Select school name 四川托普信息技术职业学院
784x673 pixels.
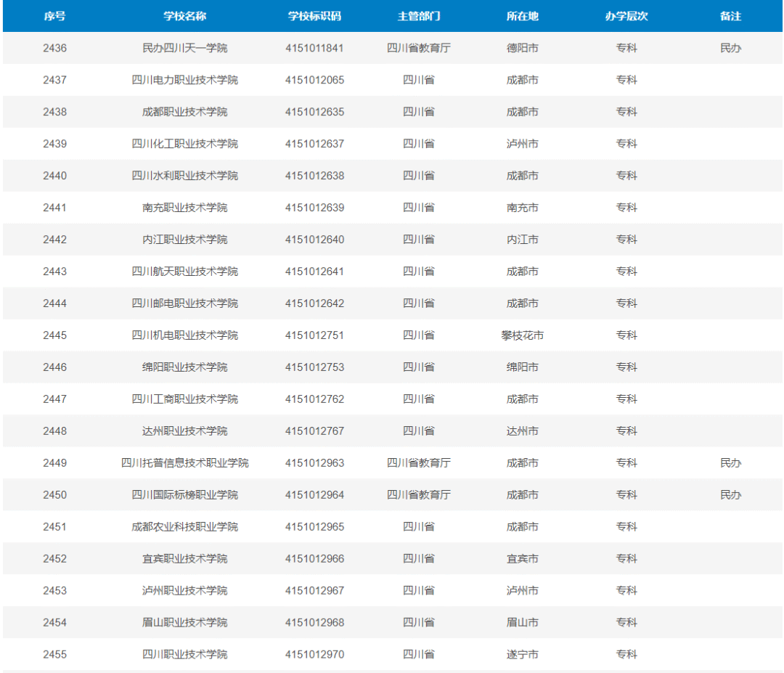(184, 463)
